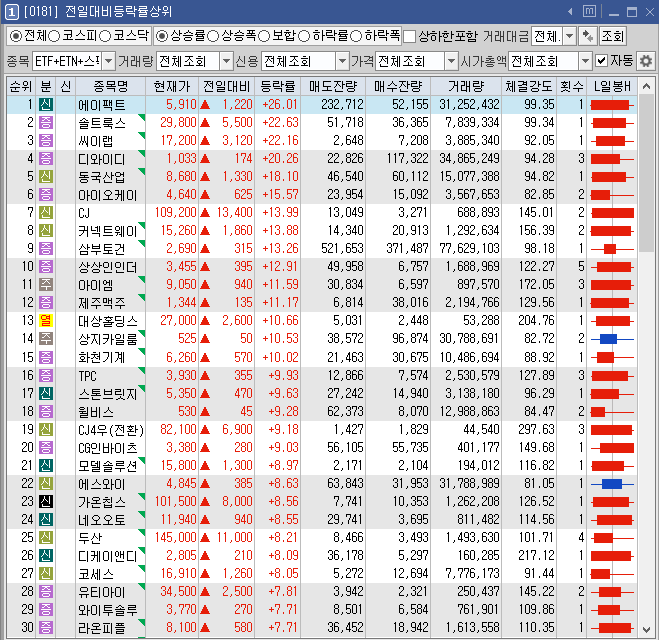The image size is (659, 640).
Task: Click the window number 1 icon in title bar
Action: [x=12, y=12]
